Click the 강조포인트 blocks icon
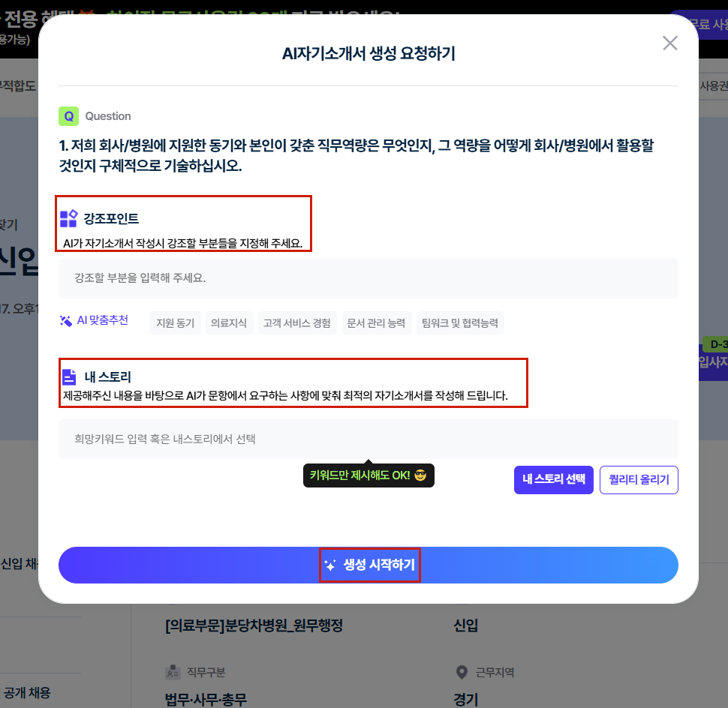This screenshot has height=708, width=728. pyautogui.click(x=69, y=218)
